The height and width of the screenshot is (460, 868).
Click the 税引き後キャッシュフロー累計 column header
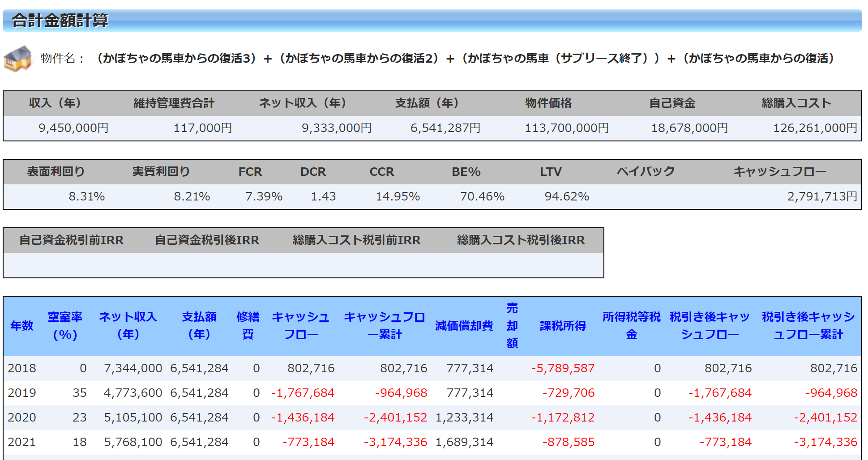coord(808,326)
